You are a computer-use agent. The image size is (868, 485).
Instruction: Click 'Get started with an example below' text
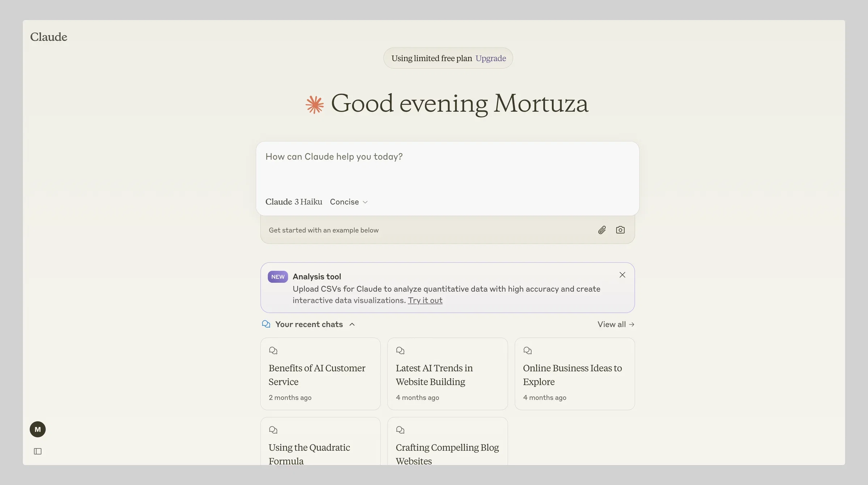click(324, 230)
